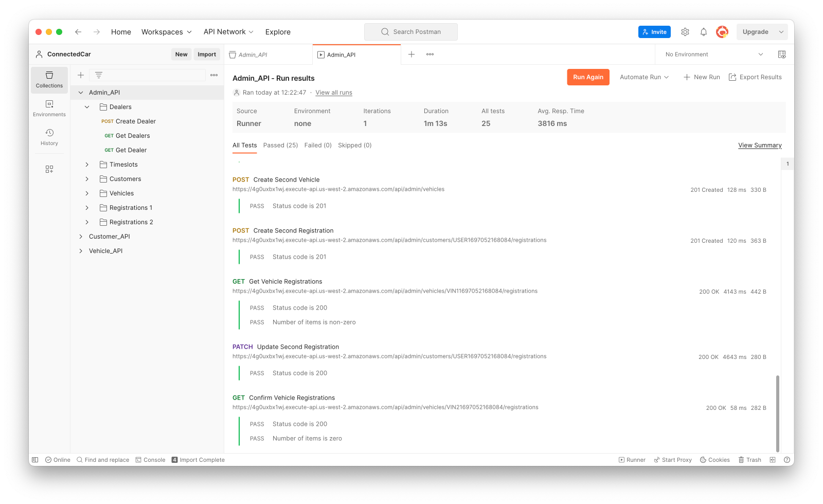Select the Admin_API runner tab
The image size is (823, 504).
(356, 55)
